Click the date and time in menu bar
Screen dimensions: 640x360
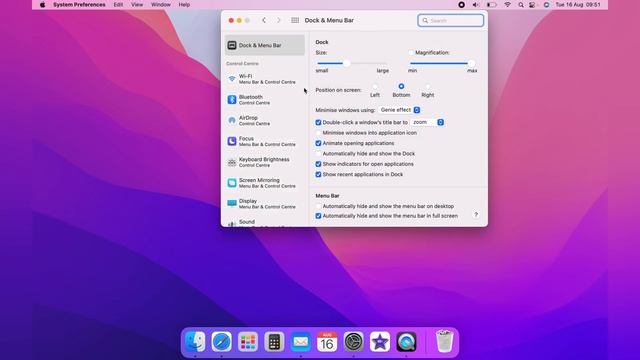(x=578, y=5)
